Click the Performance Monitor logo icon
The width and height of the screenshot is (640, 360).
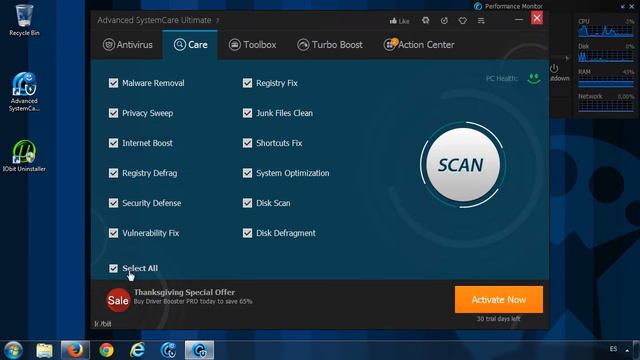478,6
